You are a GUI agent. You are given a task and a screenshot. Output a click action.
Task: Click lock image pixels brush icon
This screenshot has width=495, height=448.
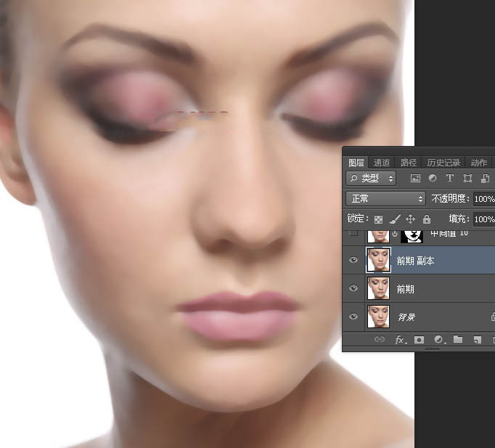pos(394,219)
